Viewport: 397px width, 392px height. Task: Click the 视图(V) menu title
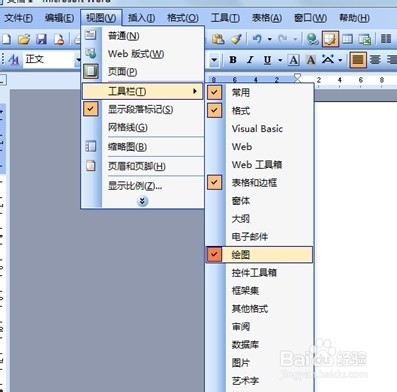click(x=101, y=17)
